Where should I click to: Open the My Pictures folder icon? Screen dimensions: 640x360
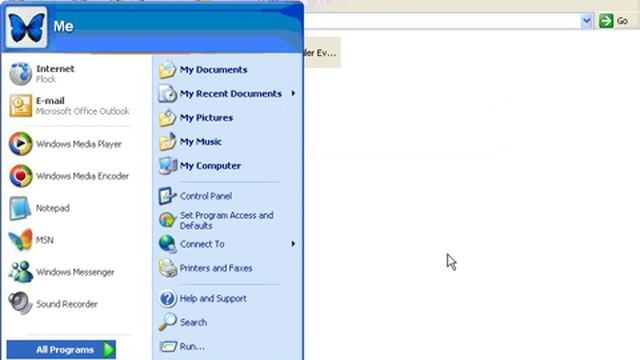pyautogui.click(x=167, y=118)
